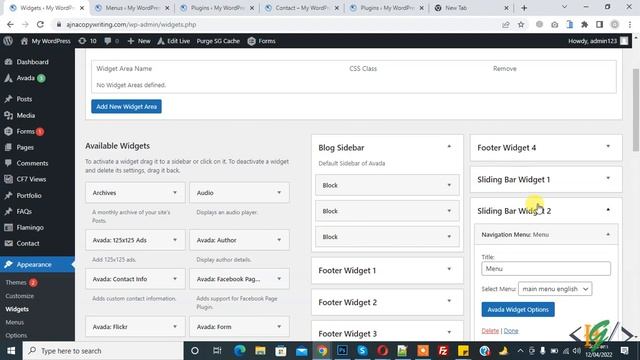640x360 pixels.
Task: Click Purge SG Cache in admin bar
Action: click(x=218, y=41)
